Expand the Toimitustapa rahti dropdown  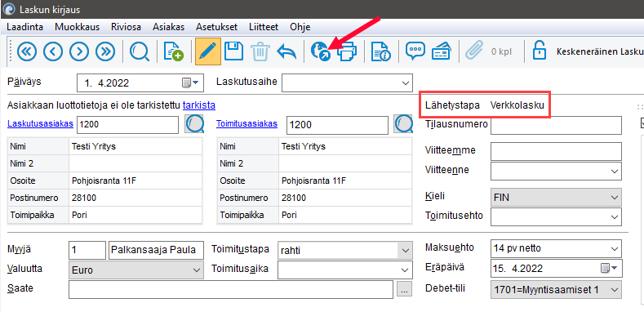406,251
